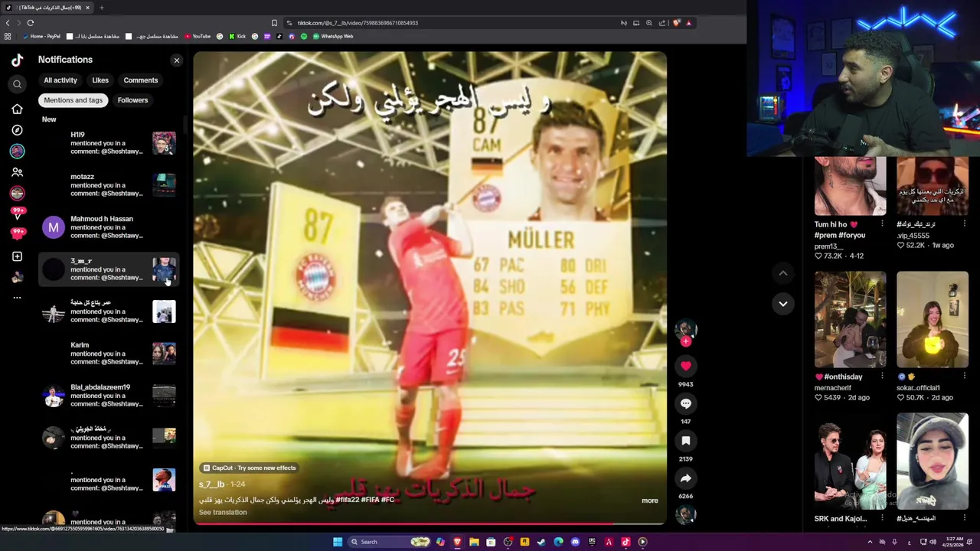Open options for #onthisday card
Screen dimensions: 980x551
[x=882, y=377]
